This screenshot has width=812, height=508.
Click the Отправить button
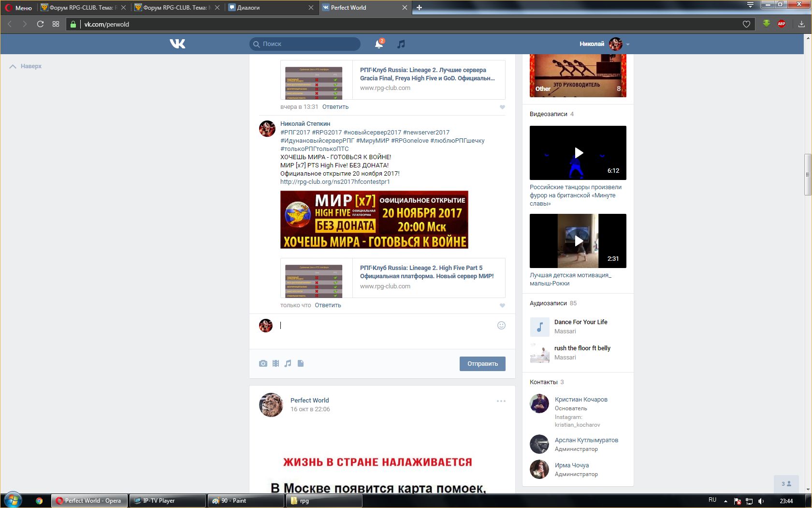click(x=482, y=364)
